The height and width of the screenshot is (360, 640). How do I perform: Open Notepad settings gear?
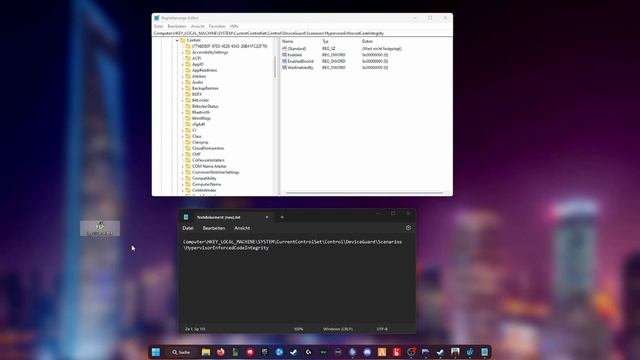tap(408, 228)
